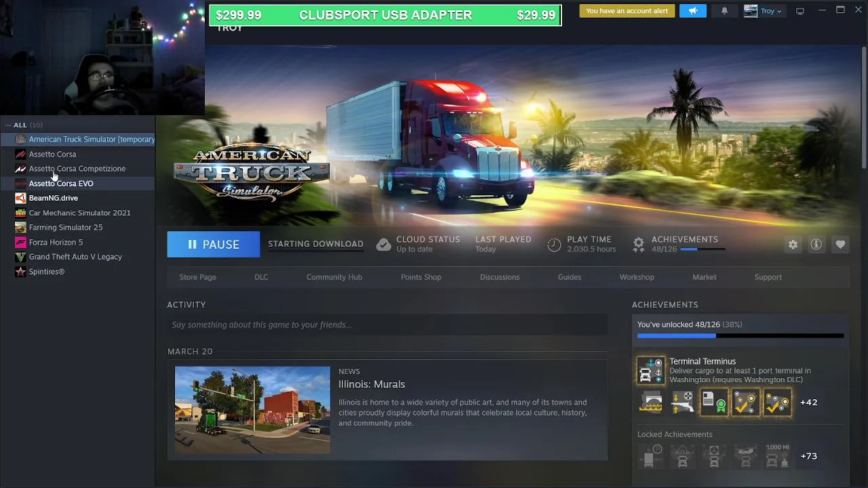Open the notifications bell
This screenshot has height=488, width=868.
pyautogui.click(x=724, y=11)
